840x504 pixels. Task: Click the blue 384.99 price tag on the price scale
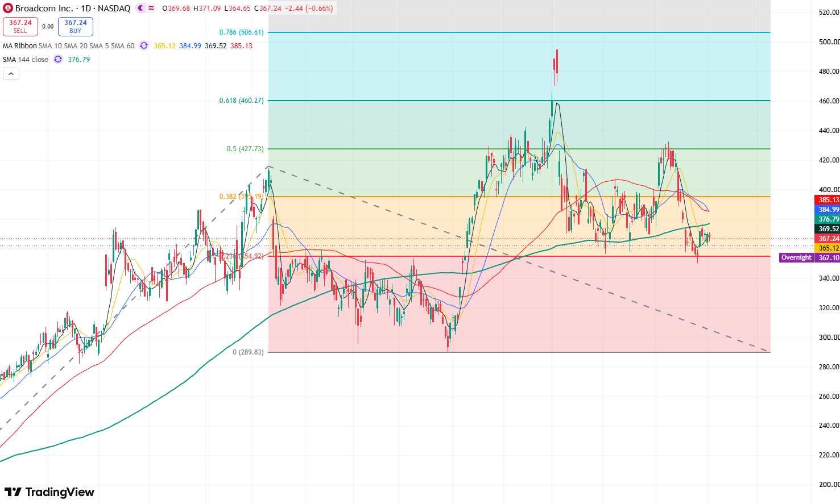pyautogui.click(x=827, y=210)
